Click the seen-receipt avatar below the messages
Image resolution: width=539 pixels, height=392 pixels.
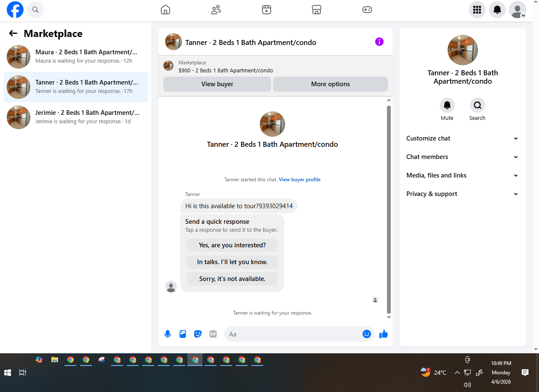point(375,300)
